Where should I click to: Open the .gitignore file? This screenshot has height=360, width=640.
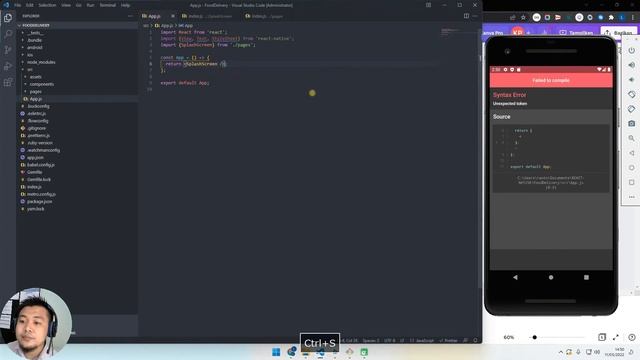(x=36, y=128)
